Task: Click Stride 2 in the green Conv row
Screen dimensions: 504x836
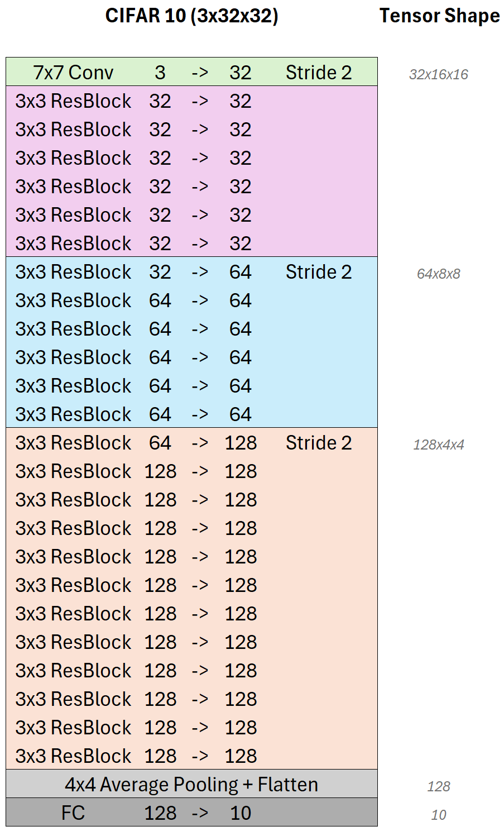Action: (x=319, y=73)
